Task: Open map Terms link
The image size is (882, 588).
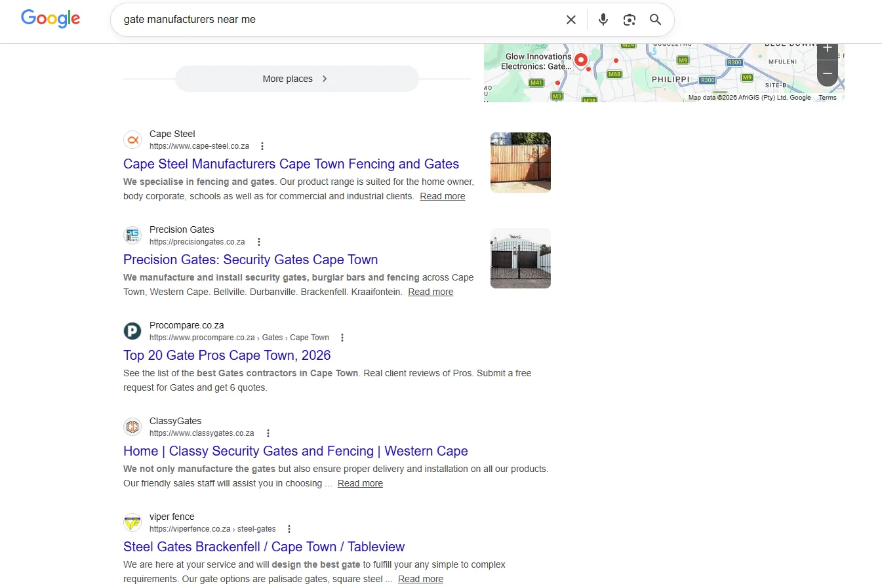Action: point(828,98)
